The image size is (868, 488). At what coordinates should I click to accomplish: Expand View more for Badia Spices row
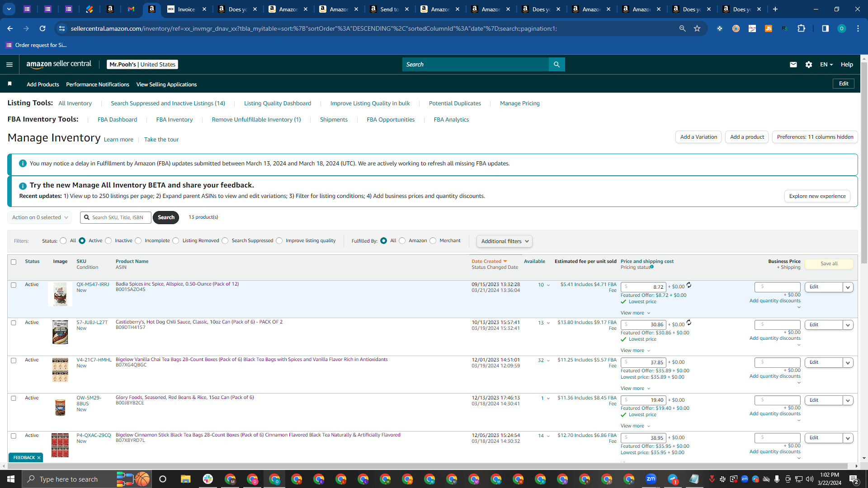pyautogui.click(x=636, y=313)
